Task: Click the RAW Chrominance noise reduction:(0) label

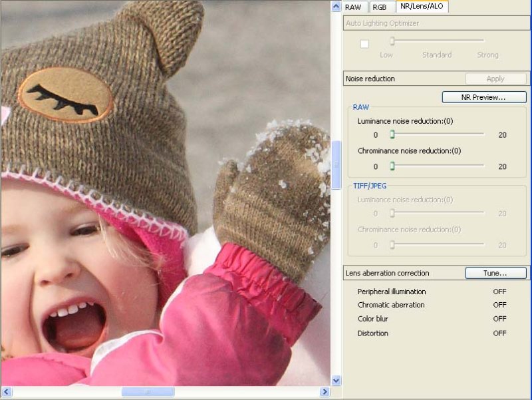Action: click(409, 151)
